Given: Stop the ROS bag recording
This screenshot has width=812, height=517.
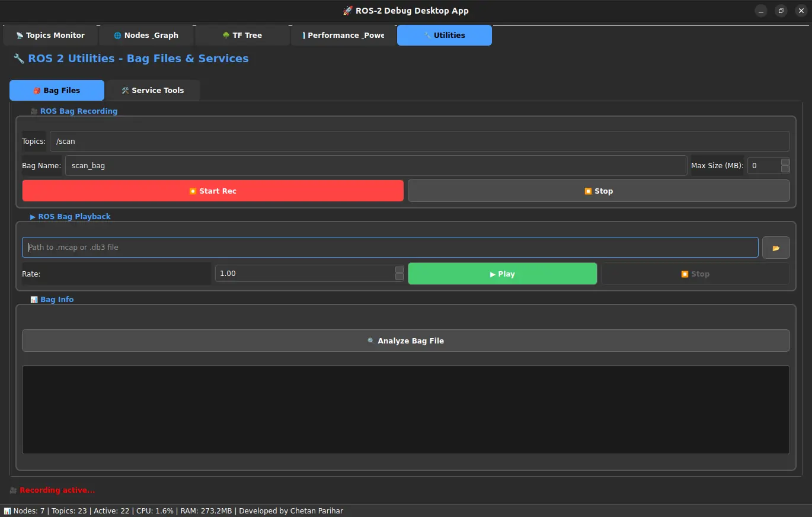Looking at the screenshot, I should click(x=598, y=191).
